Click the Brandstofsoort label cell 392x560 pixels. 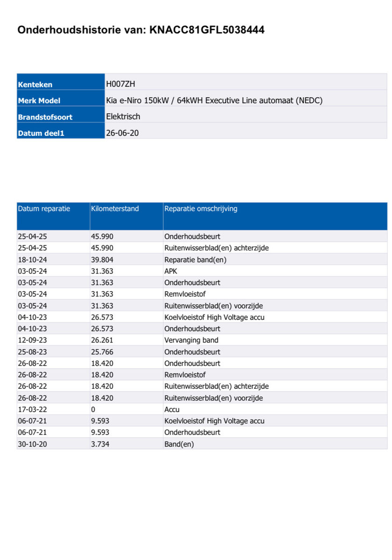[61, 117]
